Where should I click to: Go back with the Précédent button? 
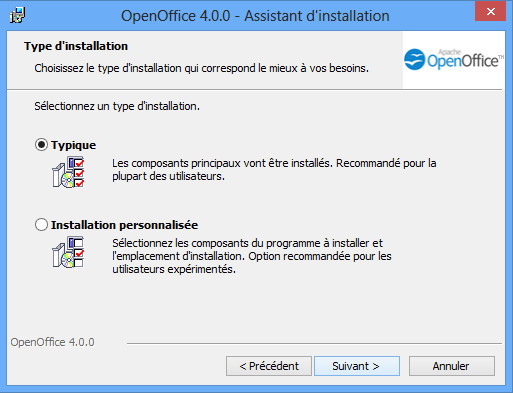[269, 366]
